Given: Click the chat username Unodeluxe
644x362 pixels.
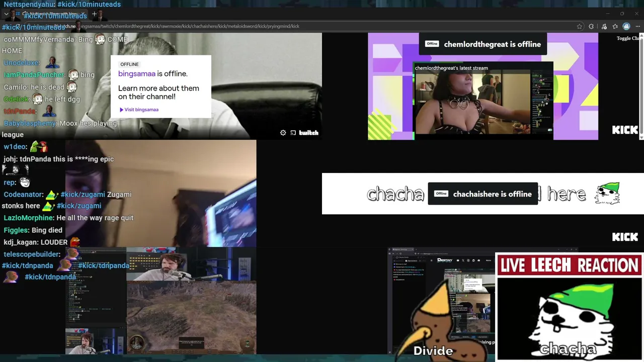Looking at the screenshot, I should (21, 63).
